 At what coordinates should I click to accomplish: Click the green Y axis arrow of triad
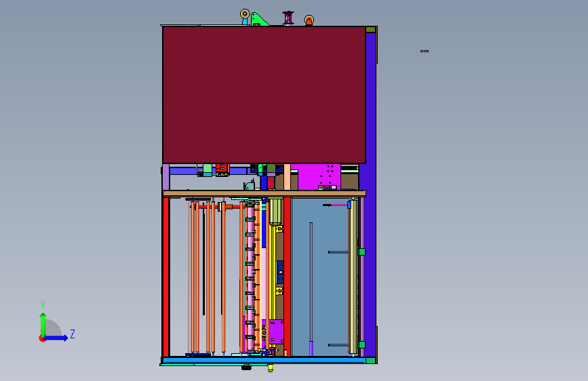click(x=43, y=324)
